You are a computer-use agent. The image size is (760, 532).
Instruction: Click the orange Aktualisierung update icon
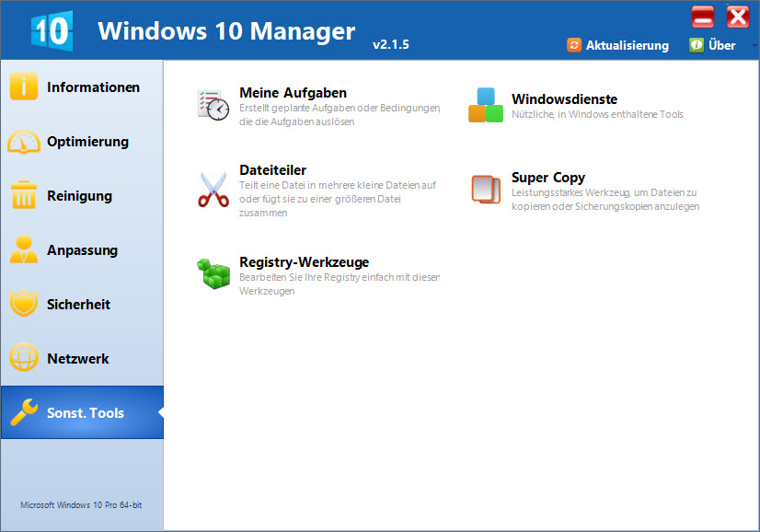click(x=574, y=45)
